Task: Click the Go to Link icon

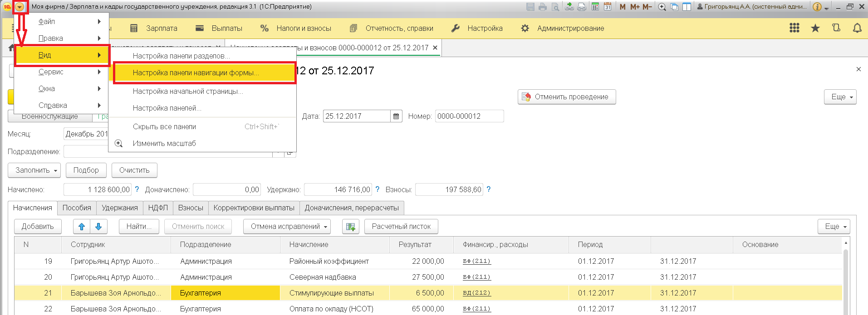Action: (x=582, y=7)
